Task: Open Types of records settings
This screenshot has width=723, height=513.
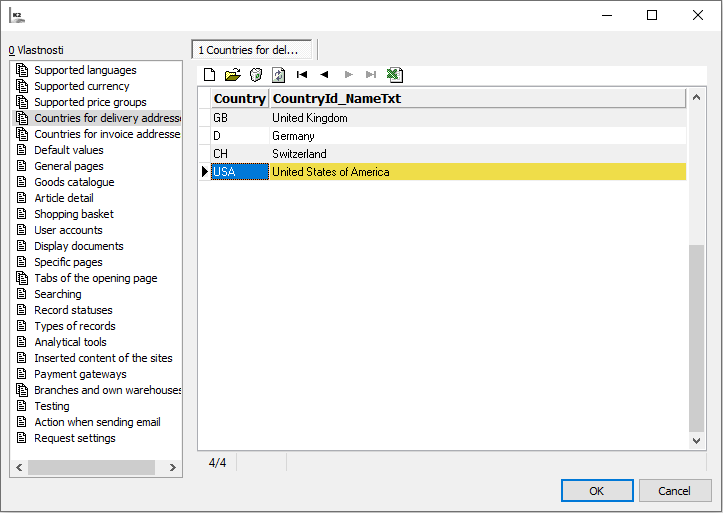Action: point(75,326)
